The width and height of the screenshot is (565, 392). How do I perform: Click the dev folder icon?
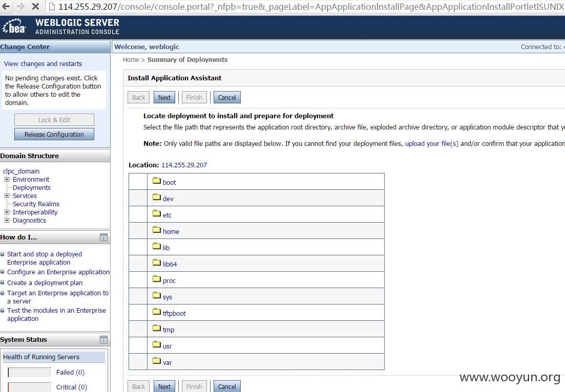click(x=156, y=197)
